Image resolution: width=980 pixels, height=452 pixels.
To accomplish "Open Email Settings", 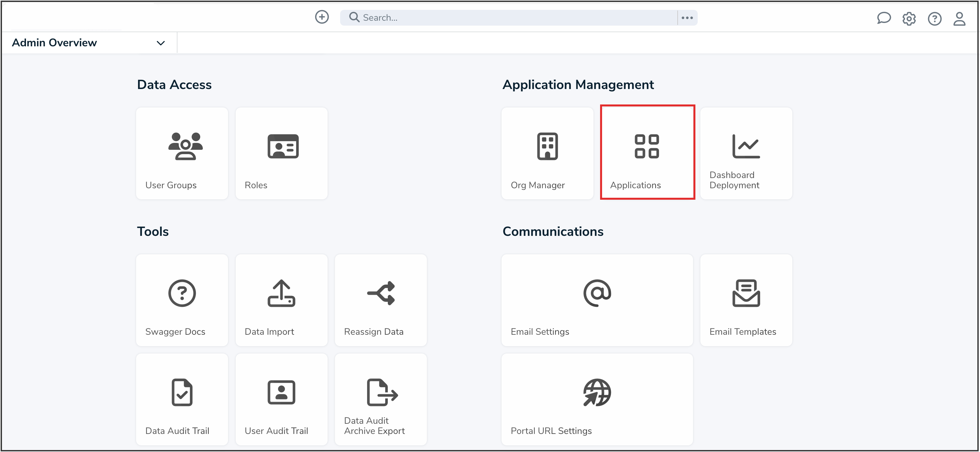I will click(597, 300).
